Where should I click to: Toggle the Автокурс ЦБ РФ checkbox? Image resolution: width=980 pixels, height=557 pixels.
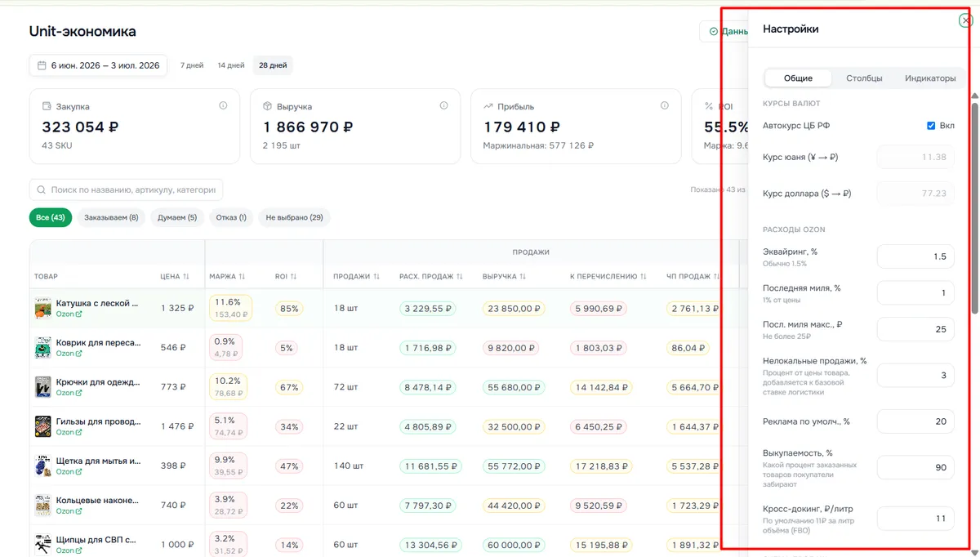pos(931,126)
